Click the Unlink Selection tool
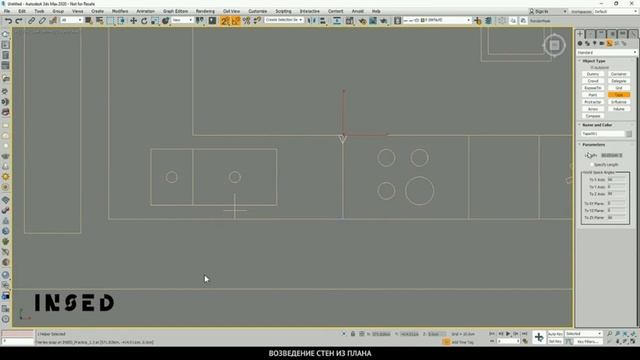This screenshot has height=360, width=640. click(42, 20)
